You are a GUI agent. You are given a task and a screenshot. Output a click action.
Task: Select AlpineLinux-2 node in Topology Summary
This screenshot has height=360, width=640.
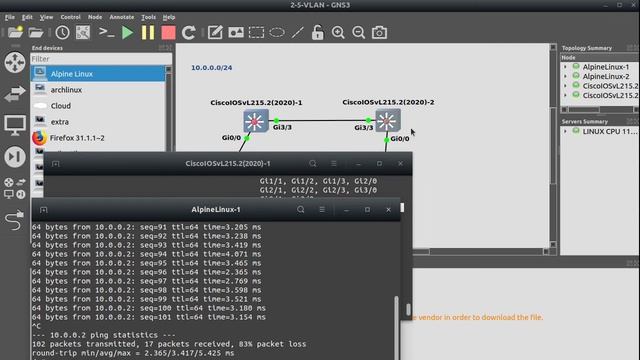click(606, 76)
